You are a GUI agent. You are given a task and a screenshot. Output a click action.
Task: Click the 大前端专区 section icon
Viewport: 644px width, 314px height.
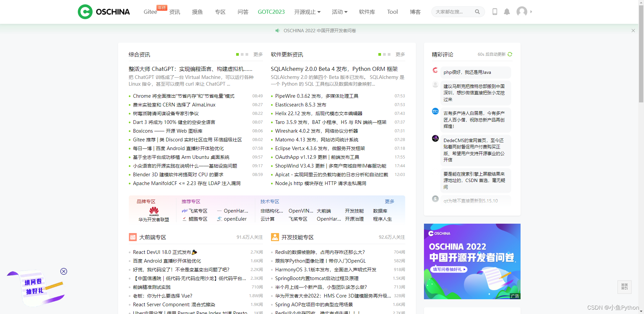[x=133, y=237]
